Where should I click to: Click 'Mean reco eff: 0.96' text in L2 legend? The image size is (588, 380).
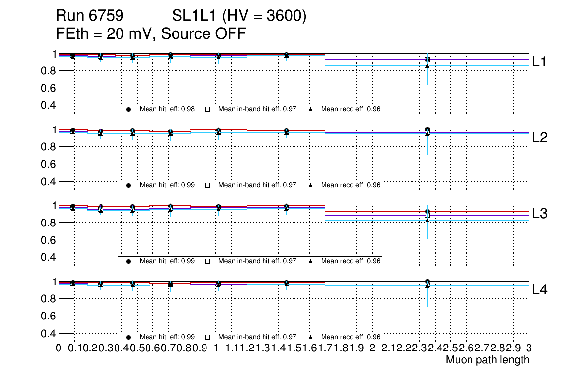(351, 185)
